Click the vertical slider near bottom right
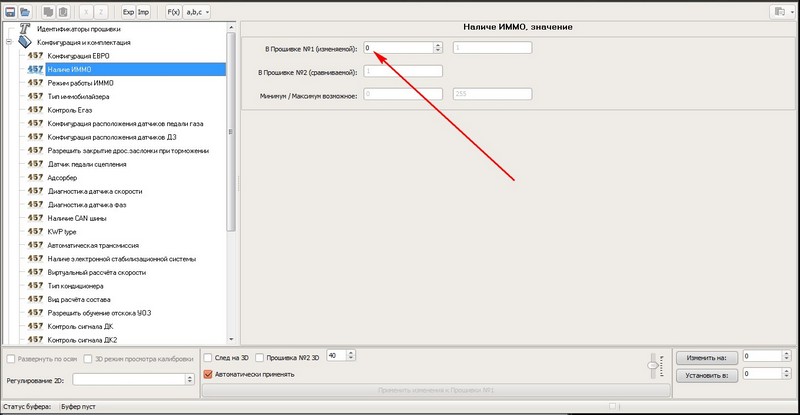This screenshot has height=415, width=800. point(654,366)
